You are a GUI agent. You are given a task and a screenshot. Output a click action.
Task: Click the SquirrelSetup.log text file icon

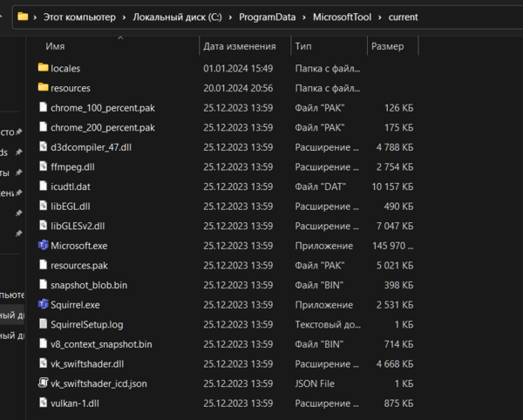click(x=43, y=324)
